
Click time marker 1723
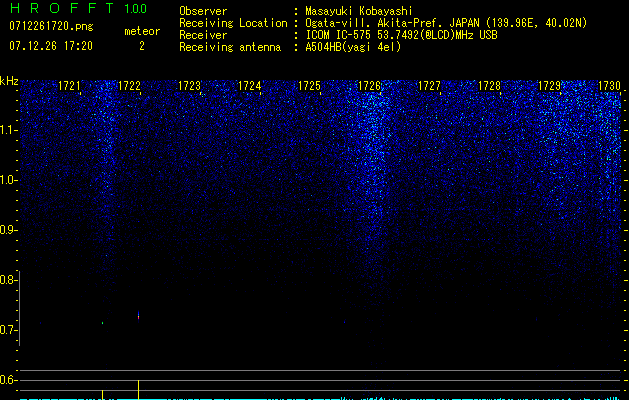(189, 86)
